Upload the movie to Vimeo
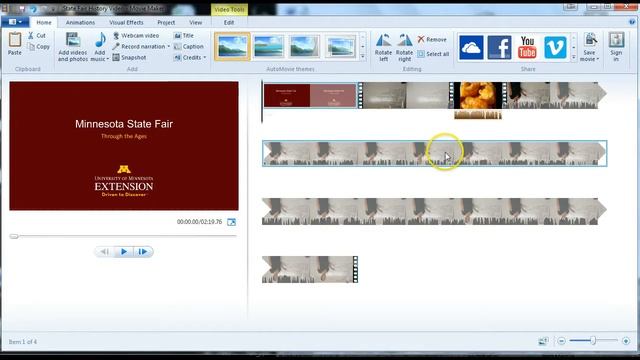The image size is (640, 360). 555,47
